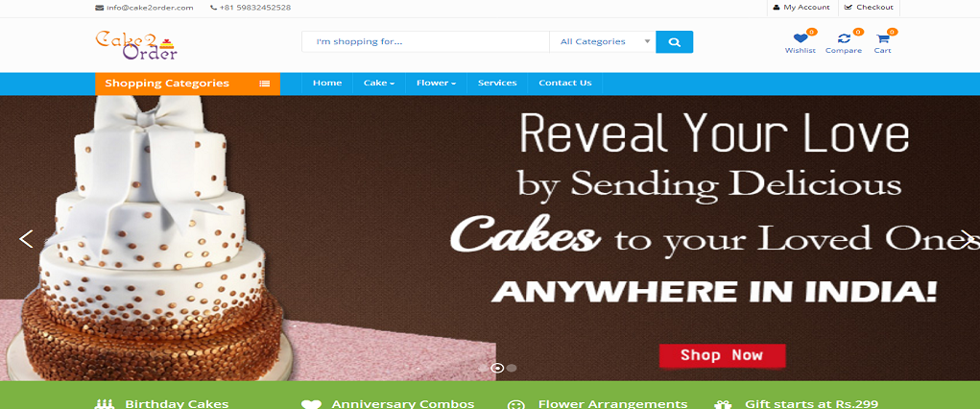Viewport: 980px width, 409px height.
Task: Open the Wishlist heart icon
Action: click(800, 38)
